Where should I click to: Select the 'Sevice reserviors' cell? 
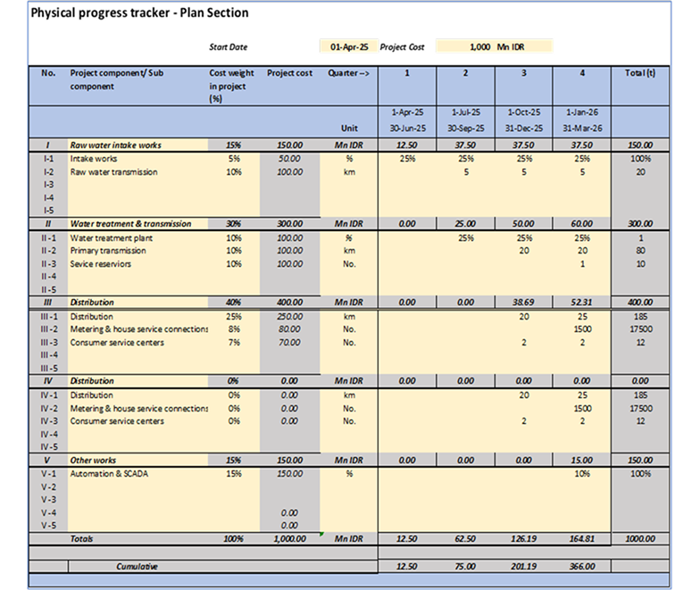tap(104, 263)
